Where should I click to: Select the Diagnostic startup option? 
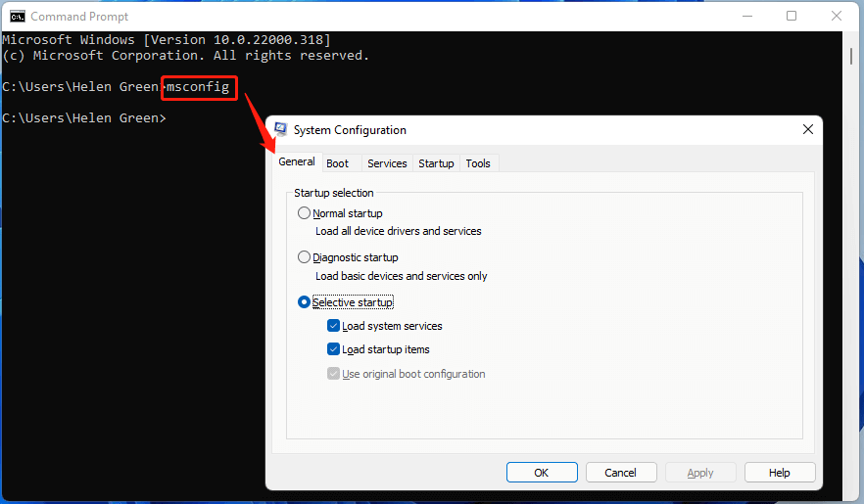(304, 257)
